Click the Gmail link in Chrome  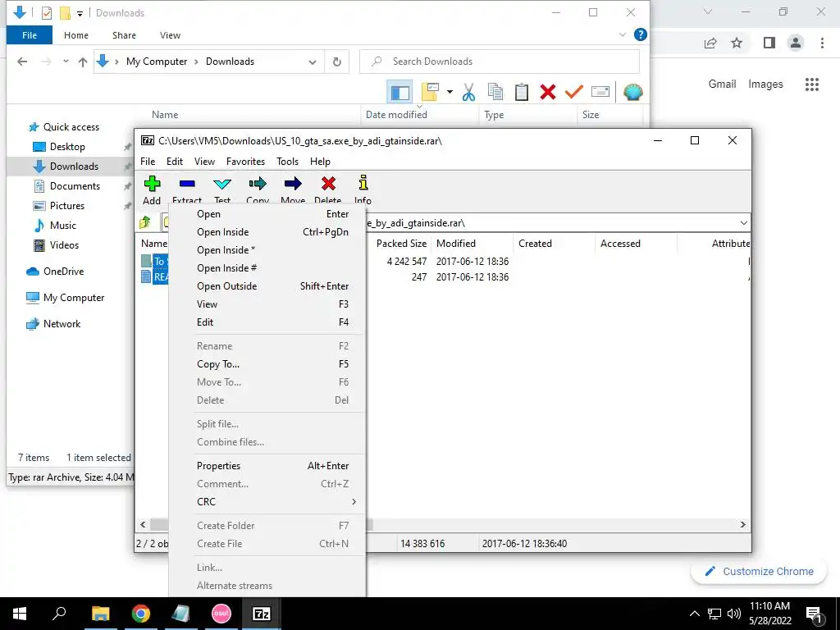tap(722, 84)
